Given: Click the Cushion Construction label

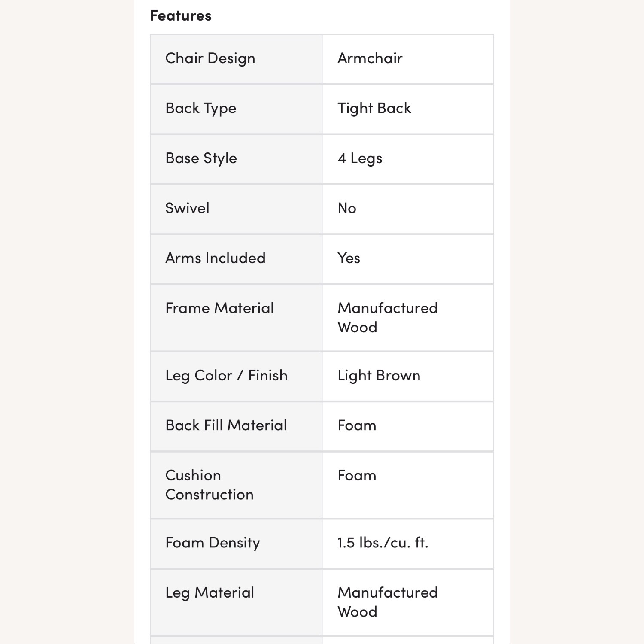Looking at the screenshot, I should point(210,485).
